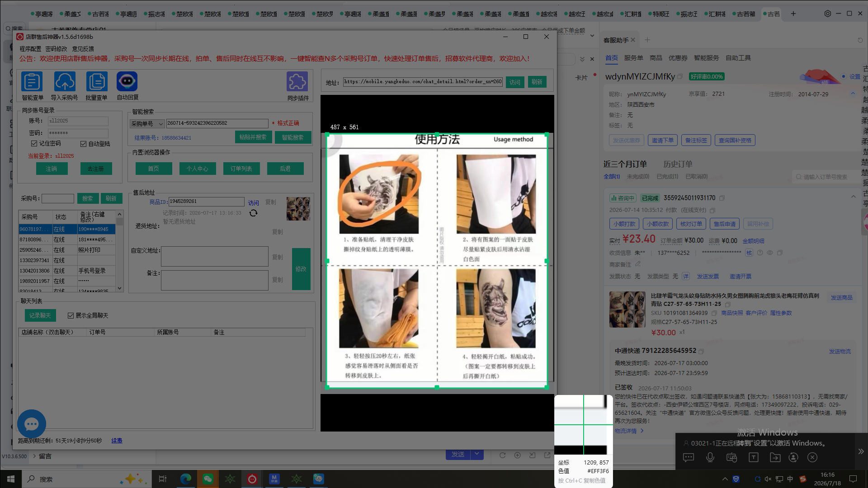The width and height of the screenshot is (868, 488).
Task: Click the 采购号 search input field
Action: click(x=58, y=198)
